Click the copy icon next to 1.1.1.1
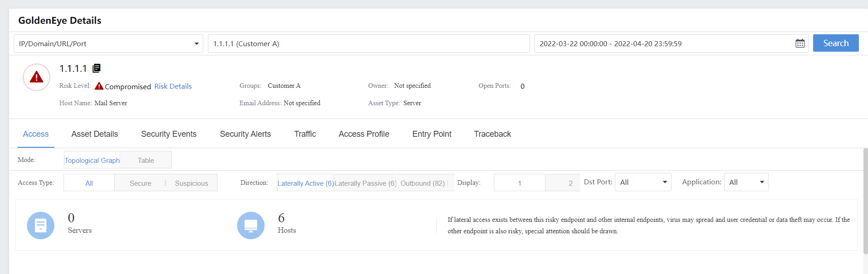 (x=96, y=68)
